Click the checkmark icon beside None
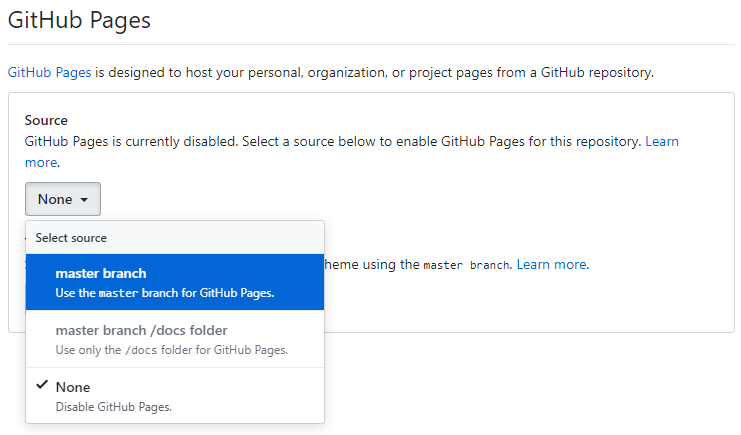This screenshot has width=741, height=435. point(42,385)
